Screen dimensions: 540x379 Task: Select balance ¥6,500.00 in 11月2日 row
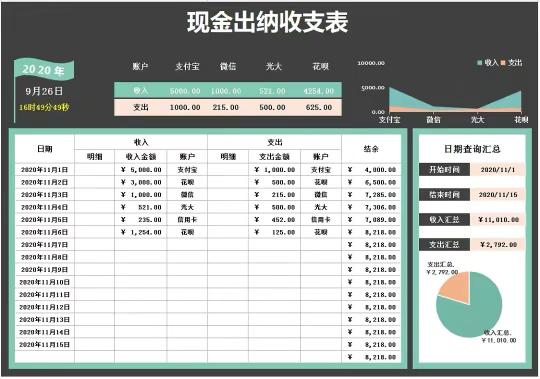(372, 182)
